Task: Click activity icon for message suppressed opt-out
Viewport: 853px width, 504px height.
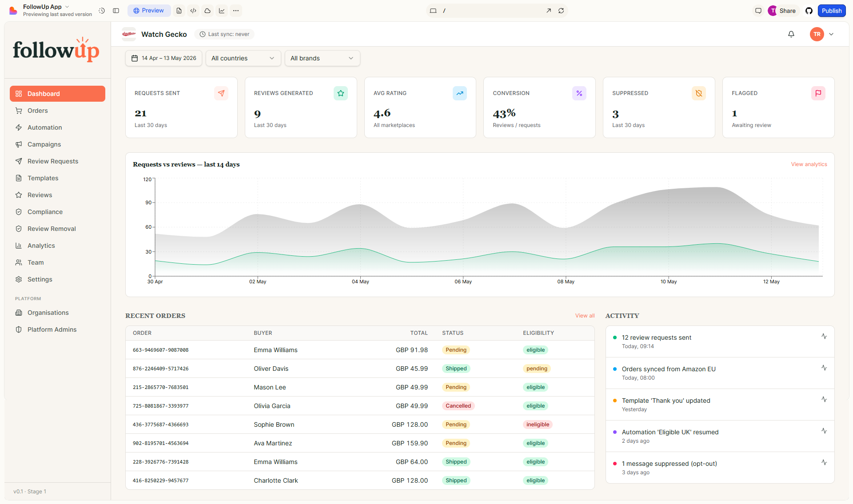Action: (824, 463)
